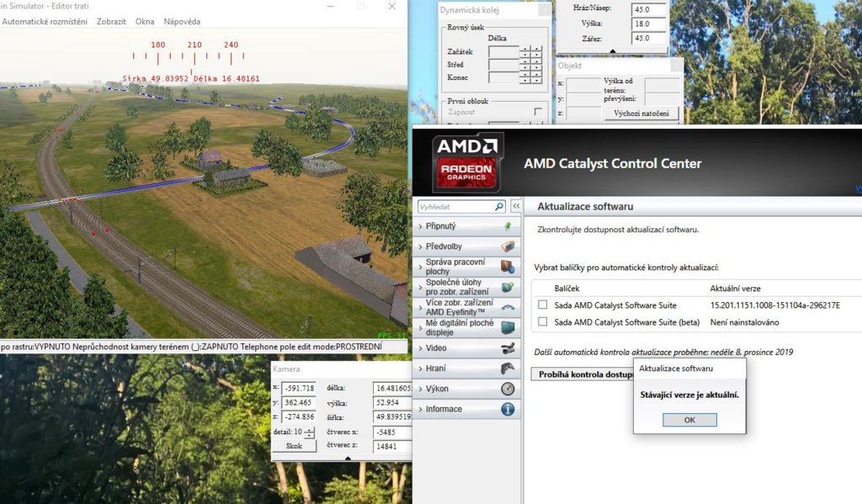The width and height of the screenshot is (862, 504).
Task: Confirm the update dialog with OK
Action: [x=689, y=420]
